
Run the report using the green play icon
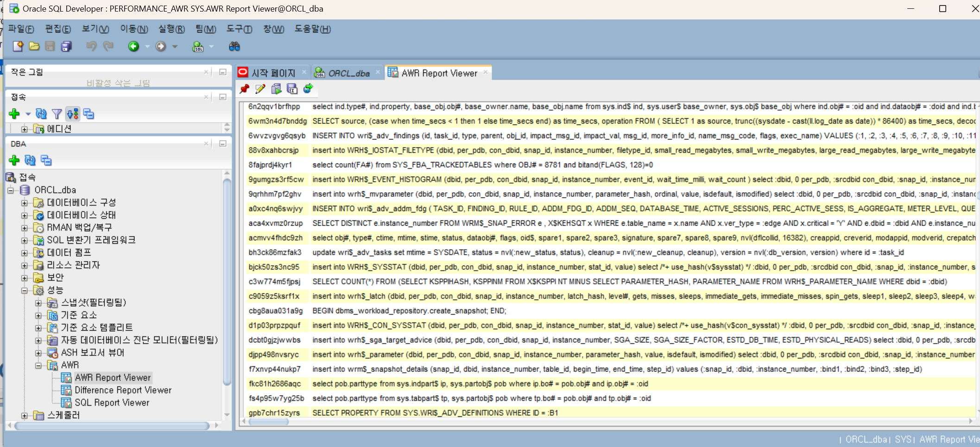(276, 88)
